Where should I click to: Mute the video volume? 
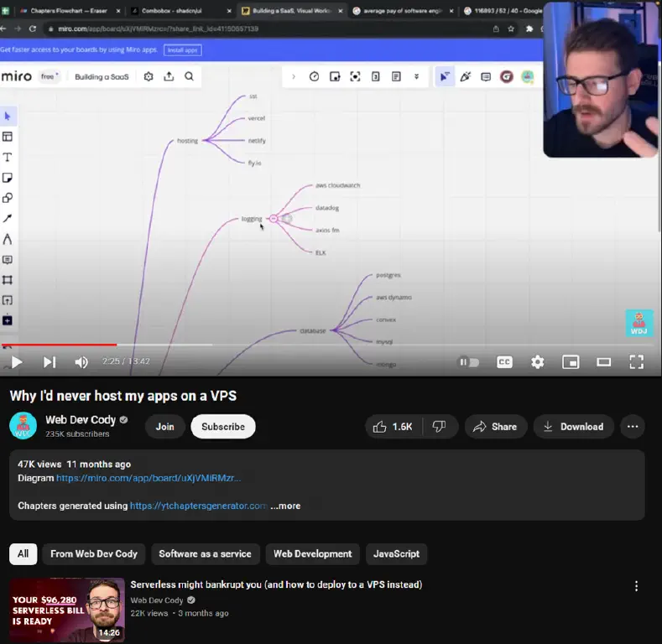pyautogui.click(x=81, y=362)
